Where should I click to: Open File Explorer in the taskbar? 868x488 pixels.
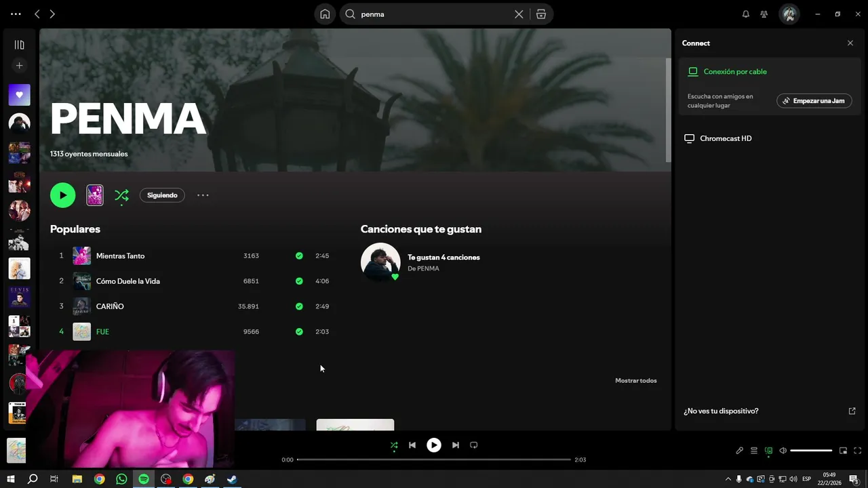77,479
